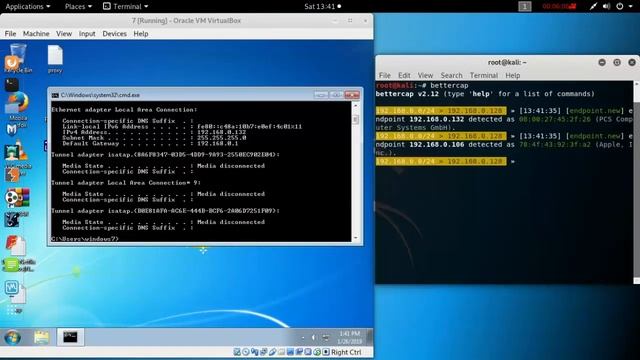The height and width of the screenshot is (360, 640).
Task: Click the VirtualBox hard disk activity indicator
Action: [237, 352]
